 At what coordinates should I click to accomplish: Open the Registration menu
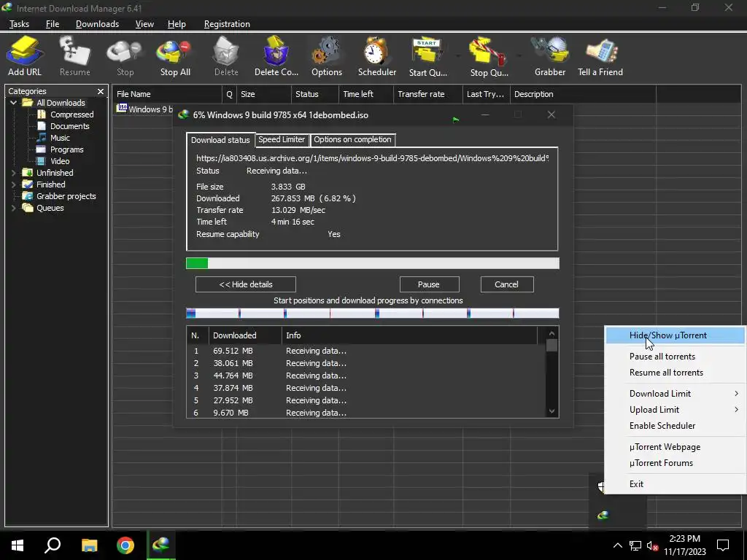click(227, 24)
